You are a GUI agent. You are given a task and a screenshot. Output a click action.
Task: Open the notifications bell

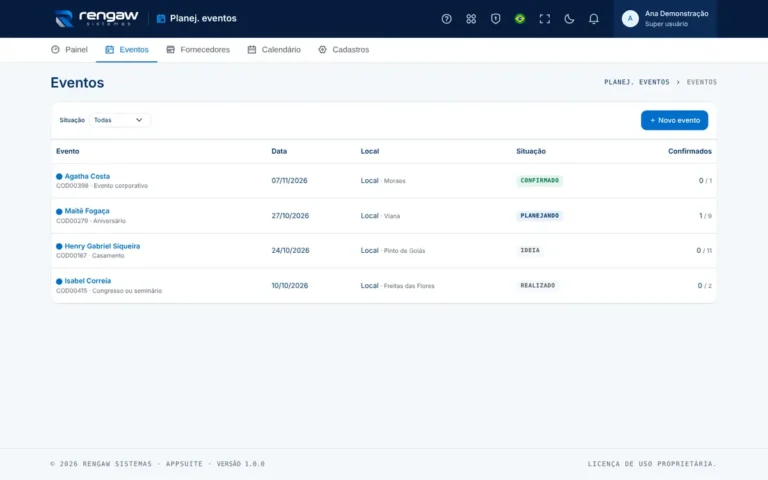point(593,19)
